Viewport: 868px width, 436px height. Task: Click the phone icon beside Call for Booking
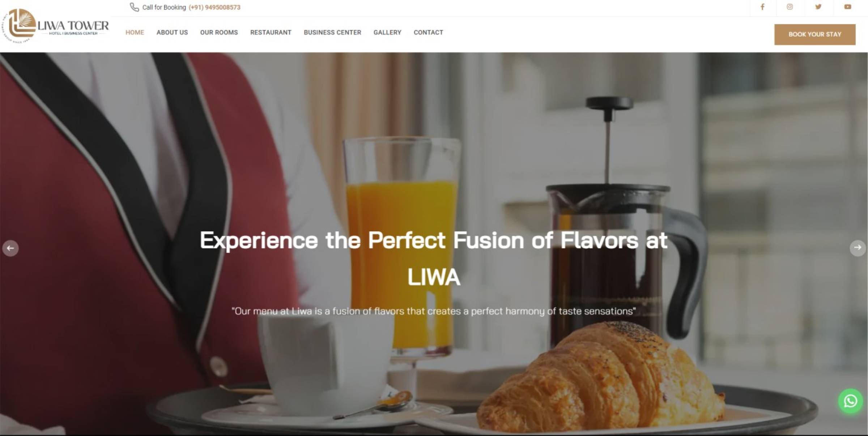click(x=134, y=7)
